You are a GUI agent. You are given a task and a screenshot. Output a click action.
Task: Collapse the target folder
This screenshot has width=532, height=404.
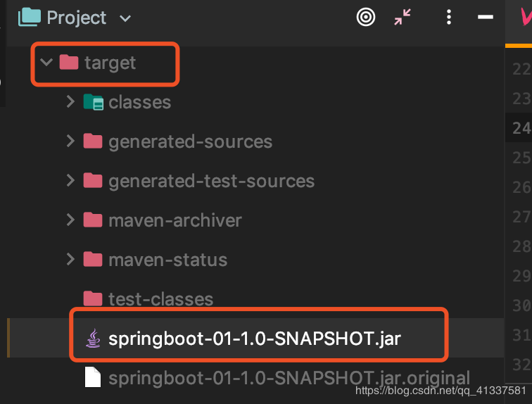46,63
